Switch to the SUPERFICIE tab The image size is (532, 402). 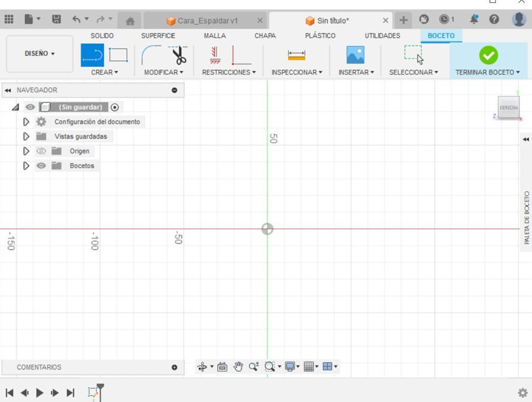158,35
